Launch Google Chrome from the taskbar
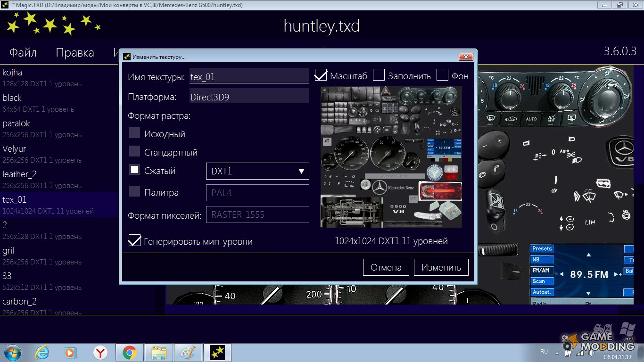The height and width of the screenshot is (362, 644). pos(130,353)
